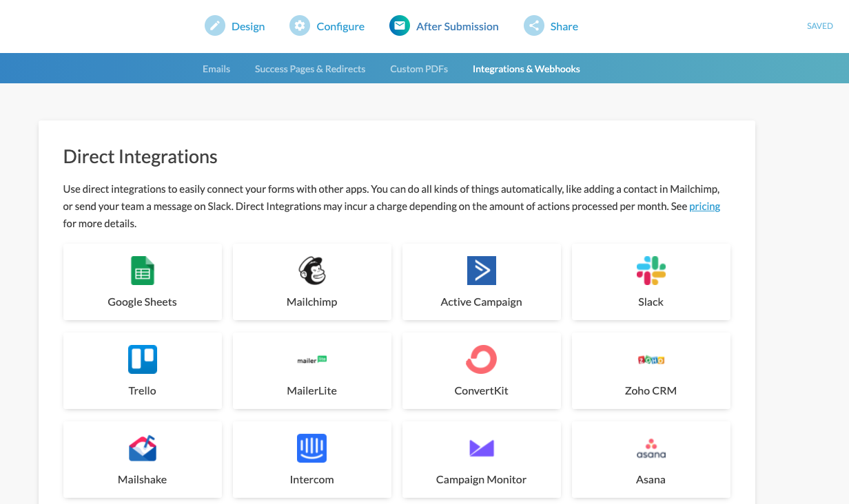Select the MailerLite logo icon
The image size is (849, 504).
[x=312, y=359]
